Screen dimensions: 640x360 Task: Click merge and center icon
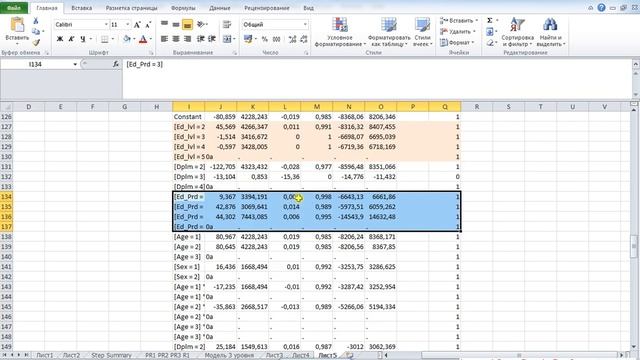coord(227,39)
